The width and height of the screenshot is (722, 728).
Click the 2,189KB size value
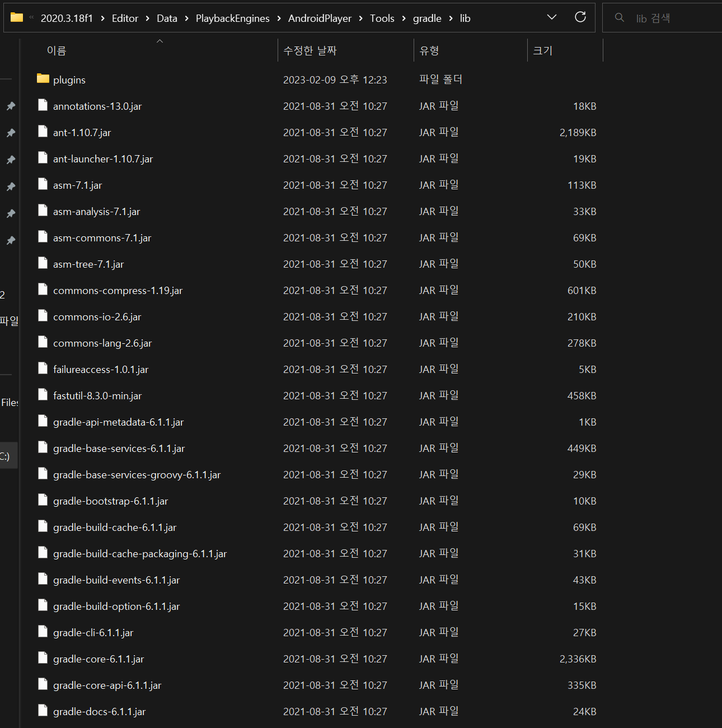578,133
